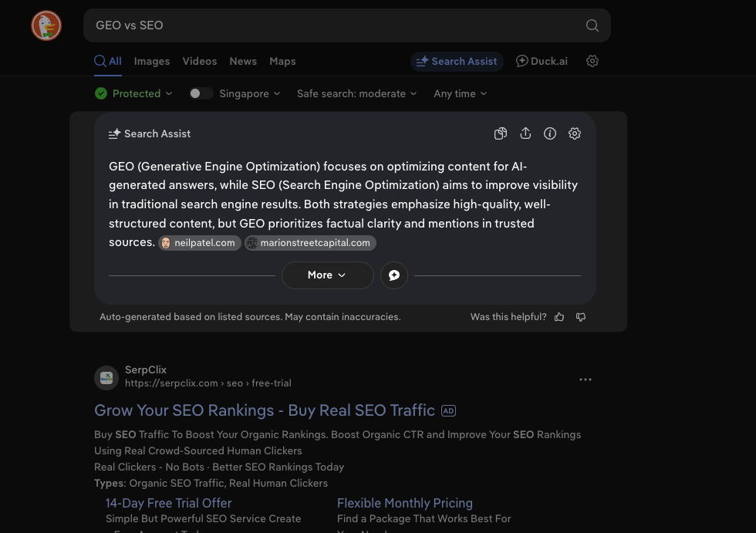Click the chat follow-up bubble icon
Viewport: 756px width, 533px height.
[394, 275]
